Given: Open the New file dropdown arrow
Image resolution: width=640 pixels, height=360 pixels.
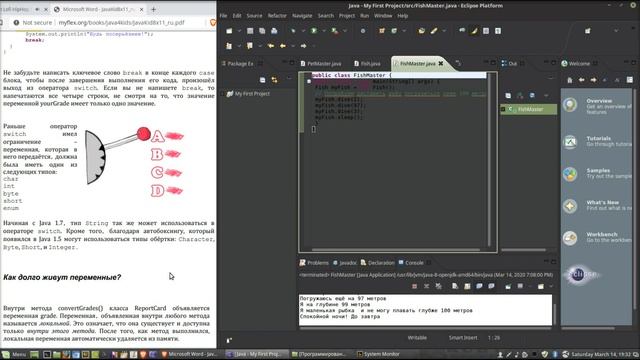Looking at the screenshot, I should [x=239, y=31].
